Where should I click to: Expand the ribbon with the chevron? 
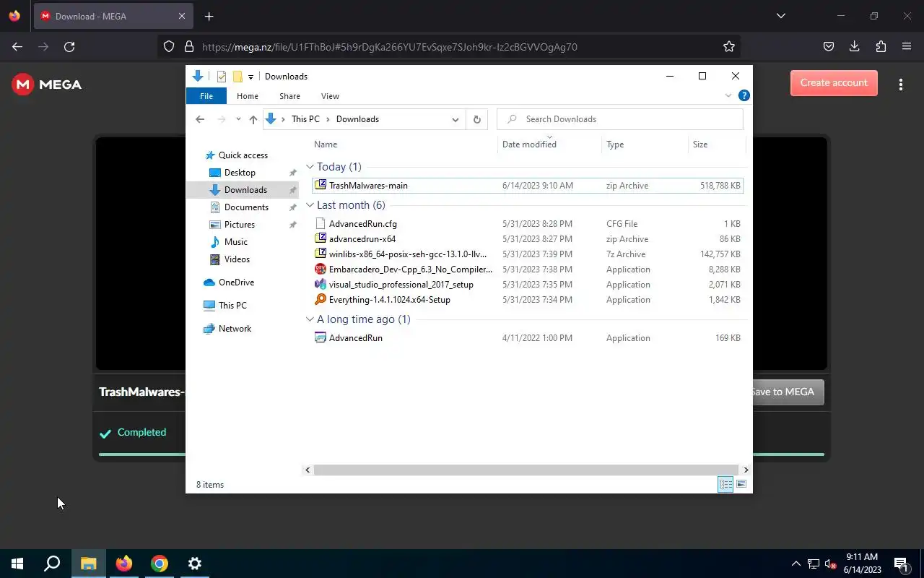(728, 95)
